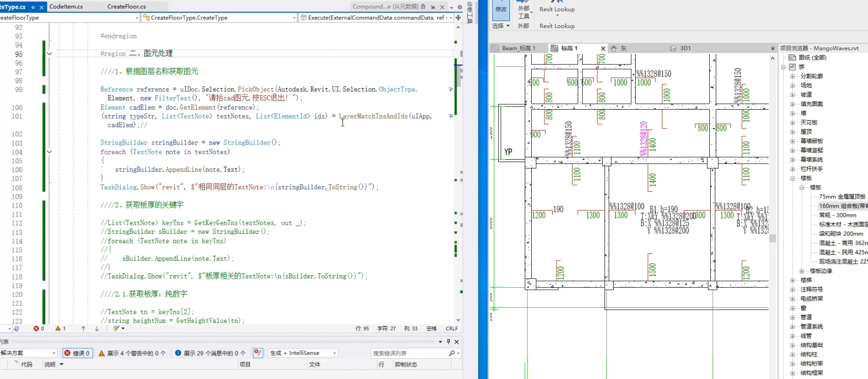The width and height of the screenshot is (868, 379).
Task: Pin the error list panel
Action: pyautogui.click(x=448, y=342)
